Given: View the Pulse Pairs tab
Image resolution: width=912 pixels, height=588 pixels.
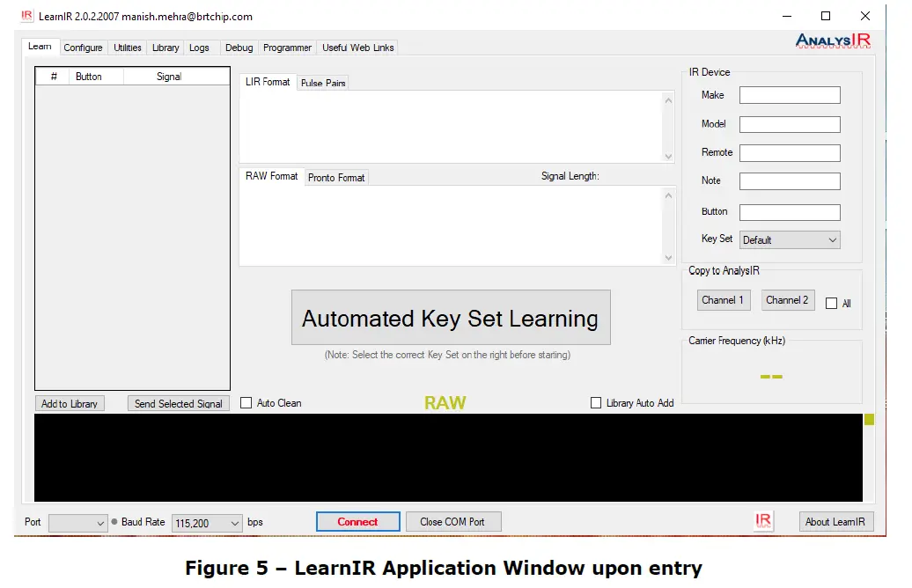Looking at the screenshot, I should click(x=322, y=81).
